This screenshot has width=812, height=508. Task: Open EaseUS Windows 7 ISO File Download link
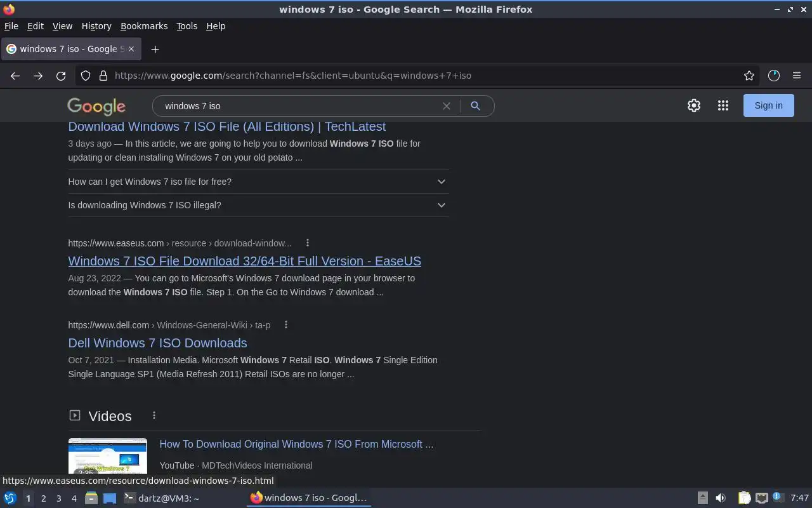point(245,261)
